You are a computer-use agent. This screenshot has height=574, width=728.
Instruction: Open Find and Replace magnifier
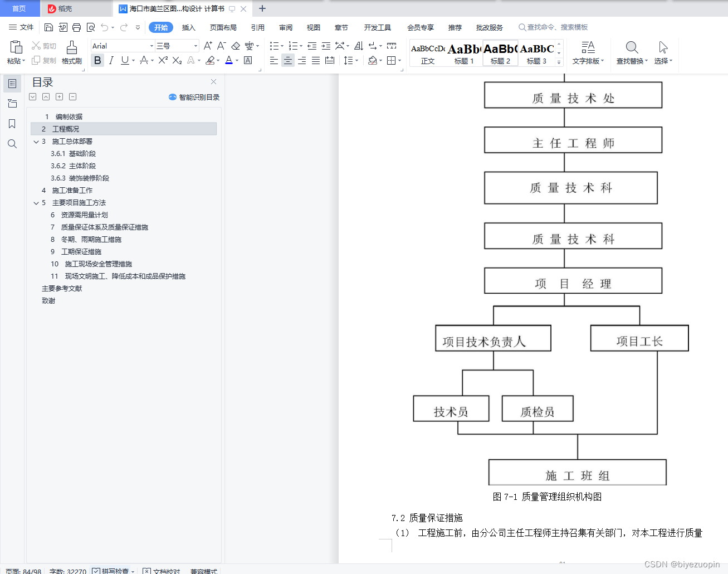(632, 47)
